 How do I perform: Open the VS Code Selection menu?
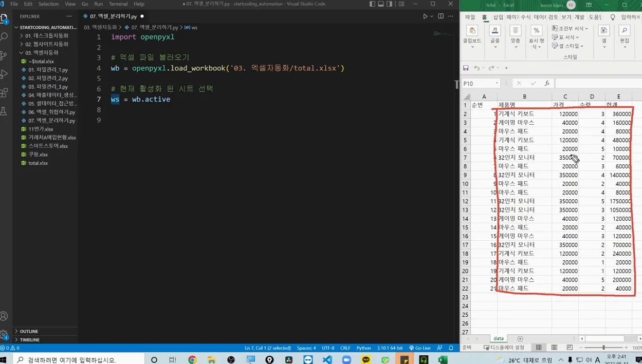tap(48, 4)
